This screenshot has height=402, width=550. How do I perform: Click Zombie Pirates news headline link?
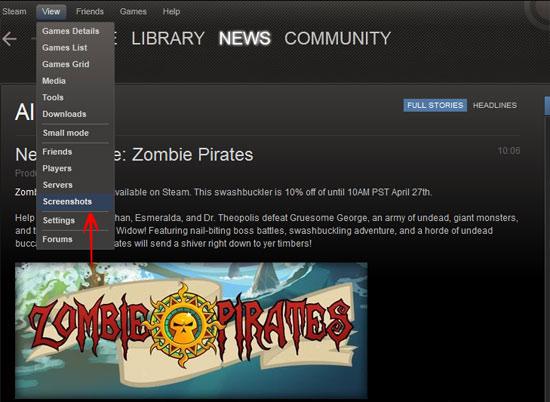pyautogui.click(x=134, y=154)
